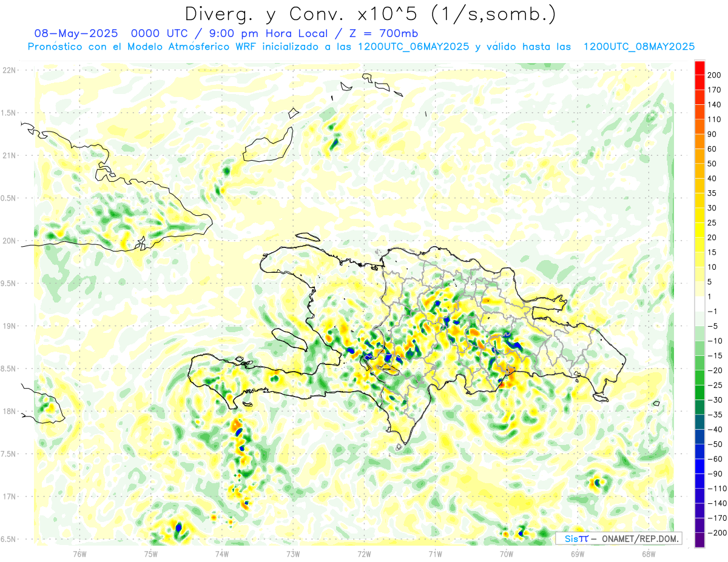Viewport: 728px width, 562px height.
Task: Click the '20N' latitude label
Action: coord(9,241)
